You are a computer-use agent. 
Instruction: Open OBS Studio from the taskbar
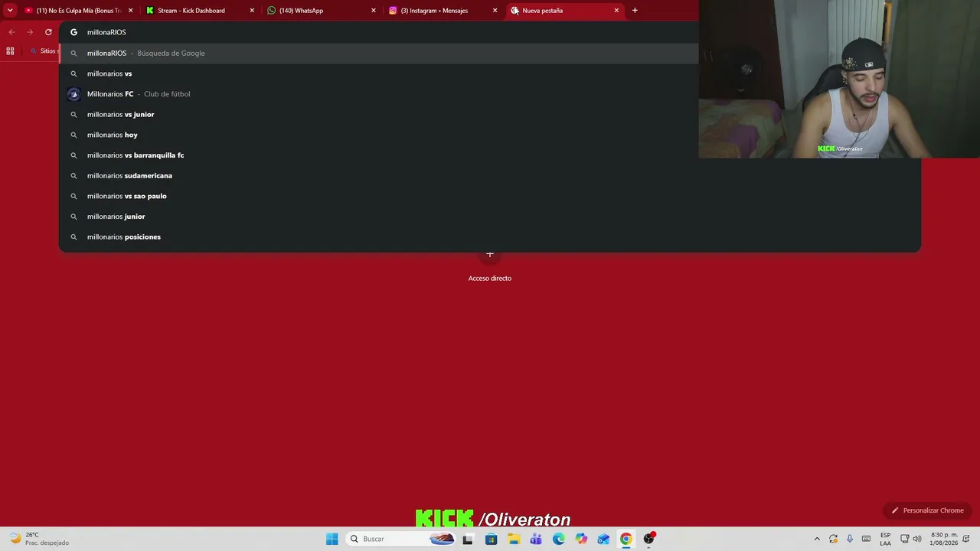pos(649,539)
